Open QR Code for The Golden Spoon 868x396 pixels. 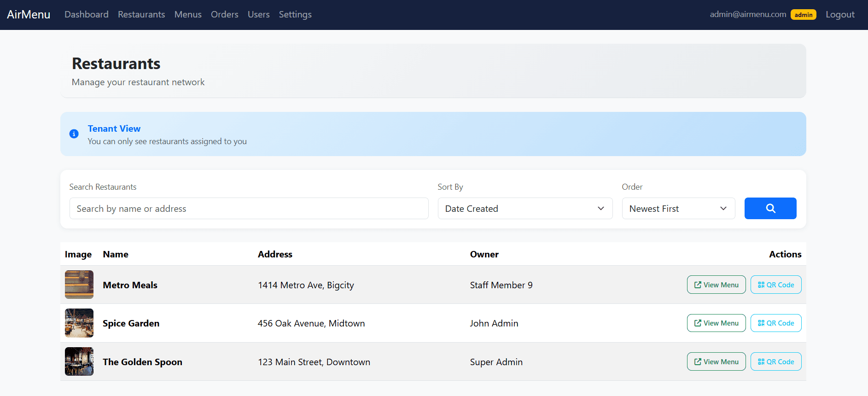pos(775,362)
